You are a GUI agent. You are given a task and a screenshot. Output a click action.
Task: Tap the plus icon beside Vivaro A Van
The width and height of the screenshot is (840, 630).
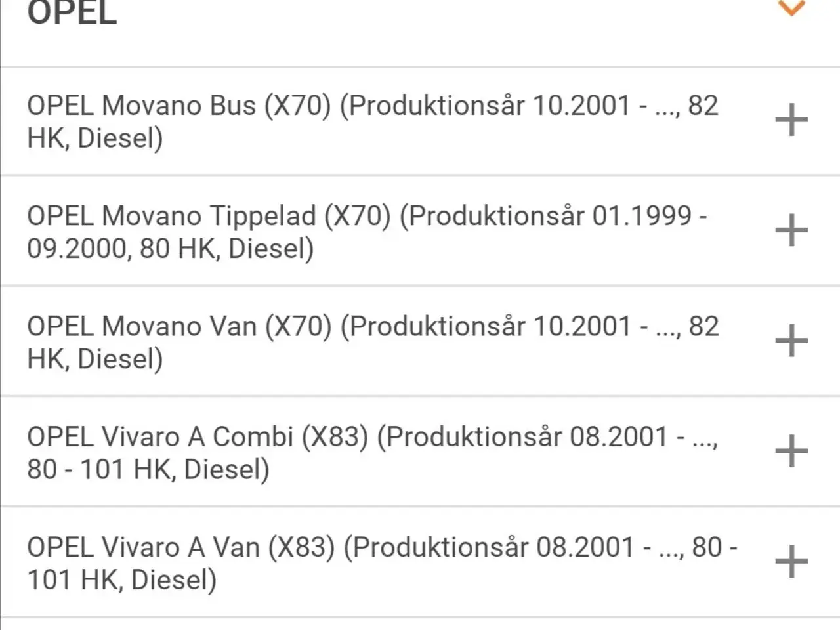point(791,562)
